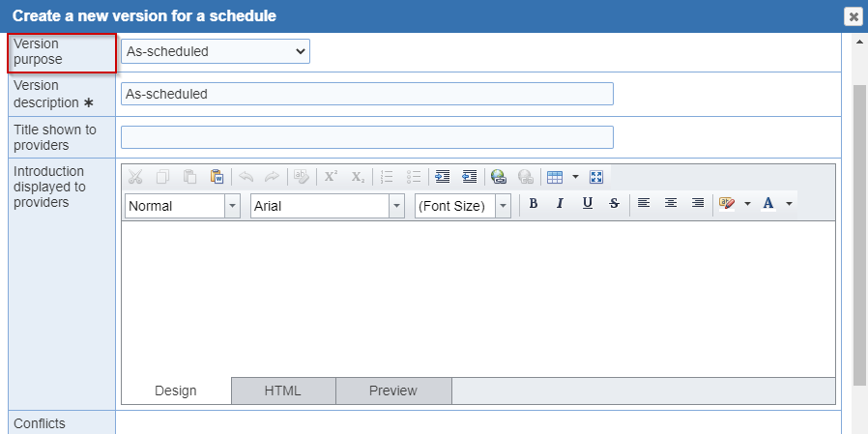Viewport: 868px width, 434px height.
Task: Align text to the center
Action: click(x=671, y=203)
